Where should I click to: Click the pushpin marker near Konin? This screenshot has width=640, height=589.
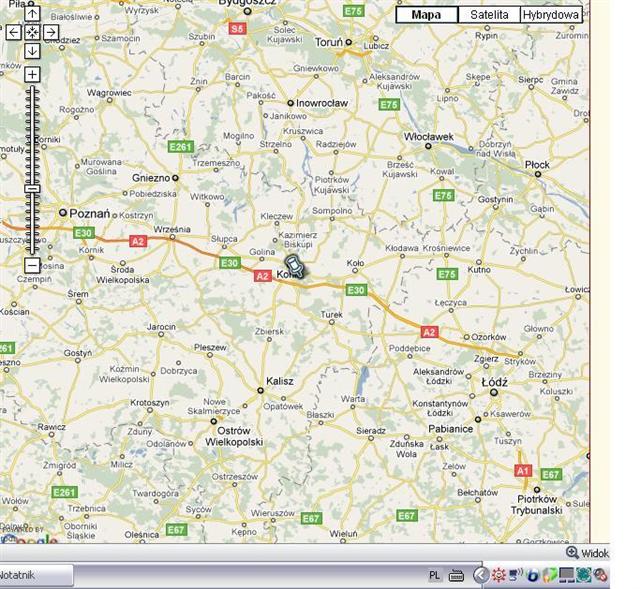click(x=295, y=266)
